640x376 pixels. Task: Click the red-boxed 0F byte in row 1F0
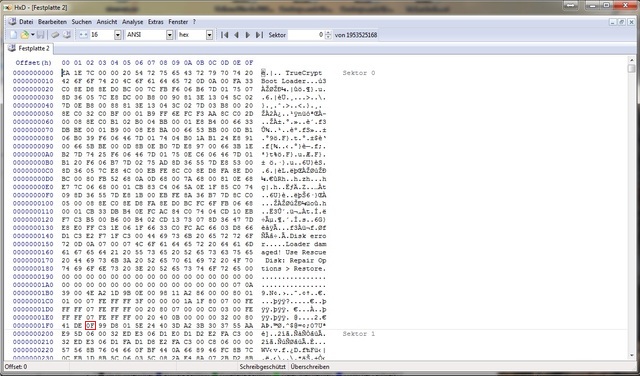90,326
